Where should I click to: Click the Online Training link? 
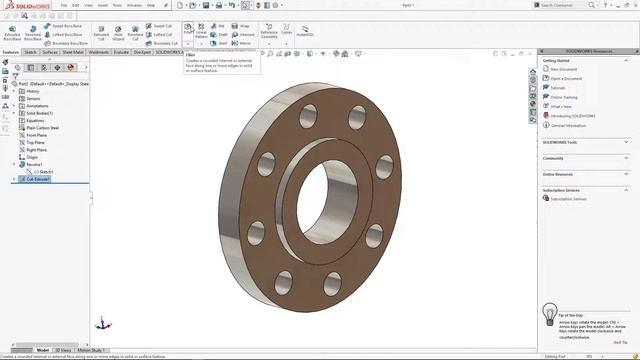click(x=564, y=97)
